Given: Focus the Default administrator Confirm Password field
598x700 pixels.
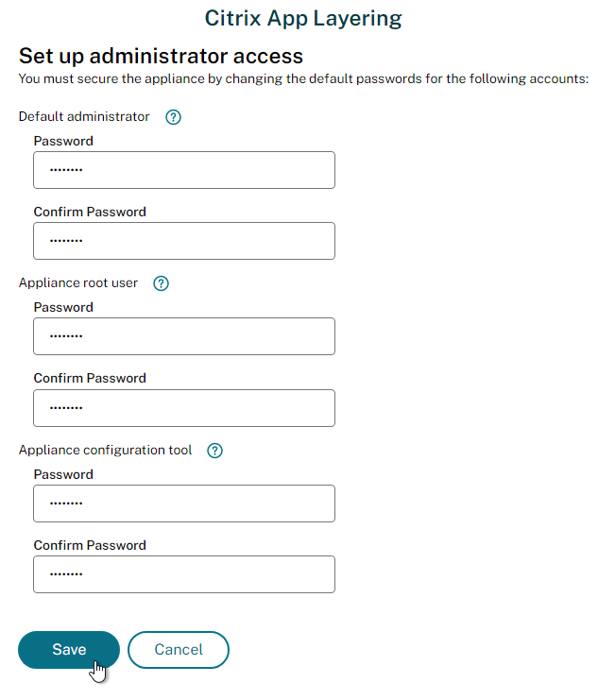Looking at the screenshot, I should coord(184,241).
